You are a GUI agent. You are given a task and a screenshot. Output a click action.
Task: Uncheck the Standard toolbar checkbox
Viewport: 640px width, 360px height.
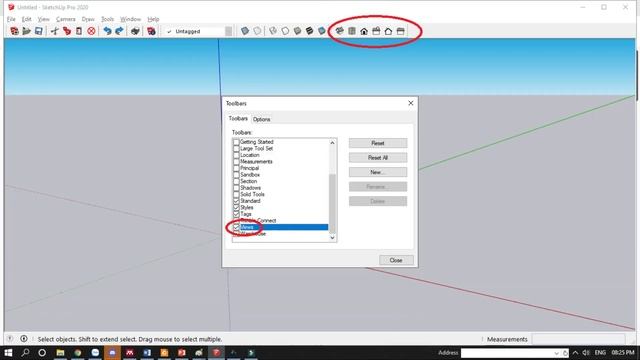pyautogui.click(x=236, y=201)
